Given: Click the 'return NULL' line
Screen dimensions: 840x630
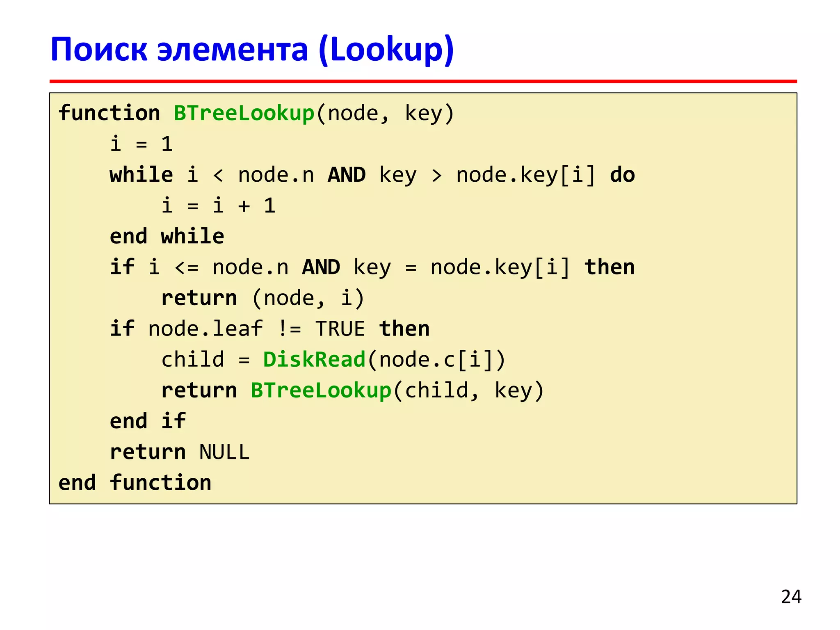Looking at the screenshot, I should 180,452.
